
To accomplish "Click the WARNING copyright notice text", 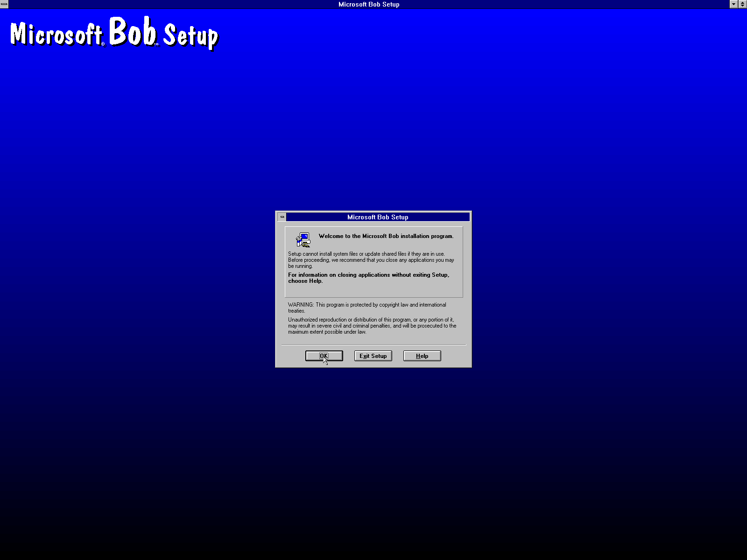I will click(367, 308).
